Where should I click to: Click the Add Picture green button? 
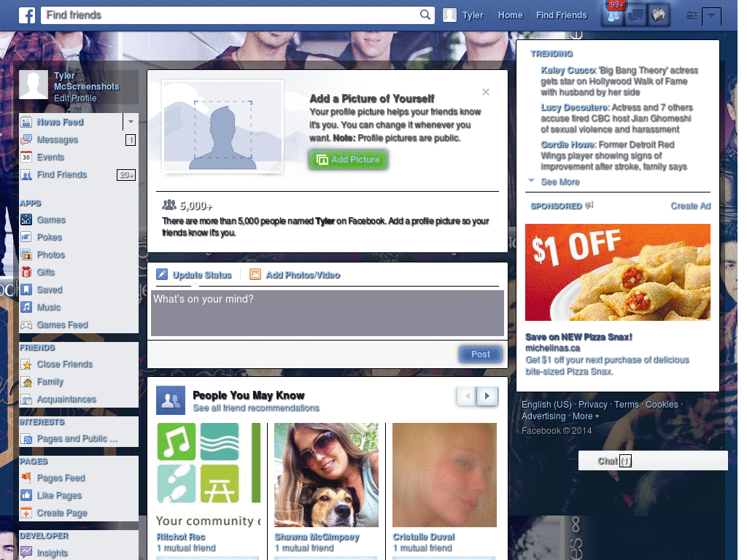click(x=348, y=160)
